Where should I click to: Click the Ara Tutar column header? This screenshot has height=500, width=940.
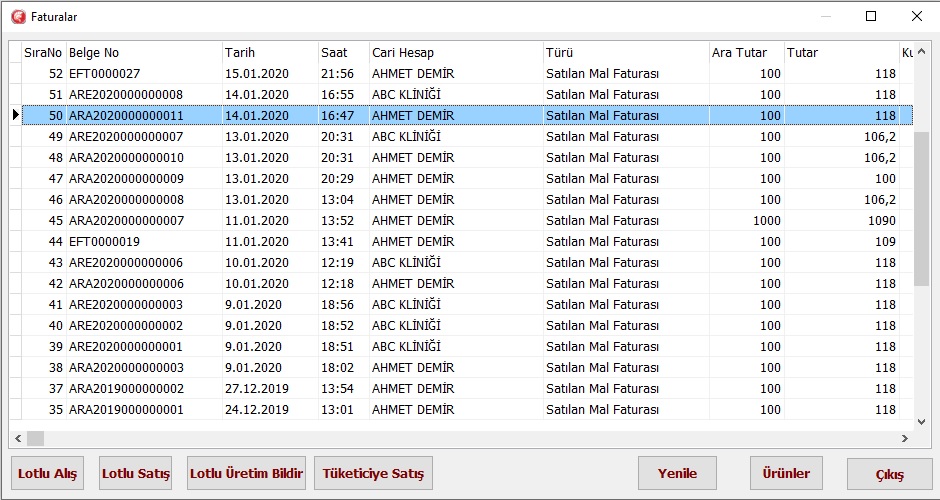coord(745,52)
